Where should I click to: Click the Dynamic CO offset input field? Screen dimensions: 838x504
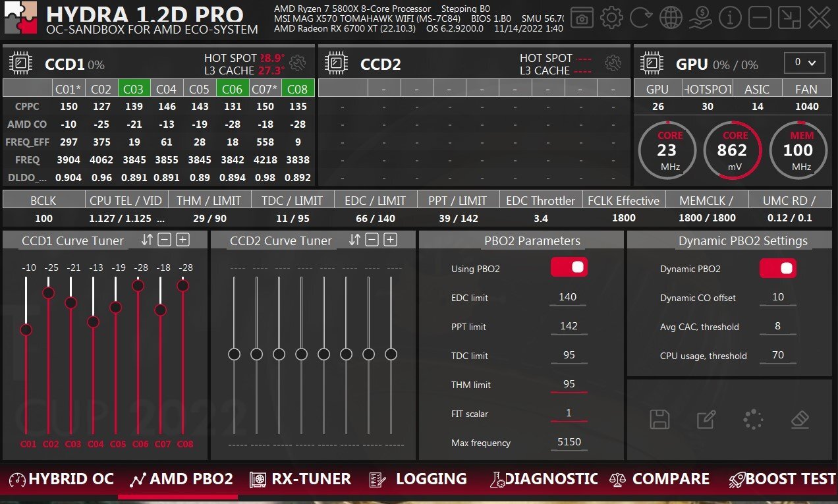point(778,298)
